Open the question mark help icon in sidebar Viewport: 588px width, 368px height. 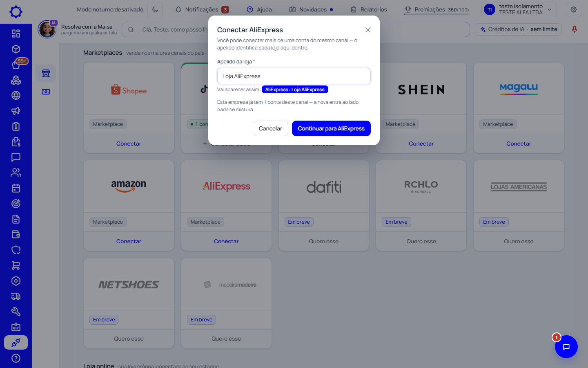click(x=16, y=358)
